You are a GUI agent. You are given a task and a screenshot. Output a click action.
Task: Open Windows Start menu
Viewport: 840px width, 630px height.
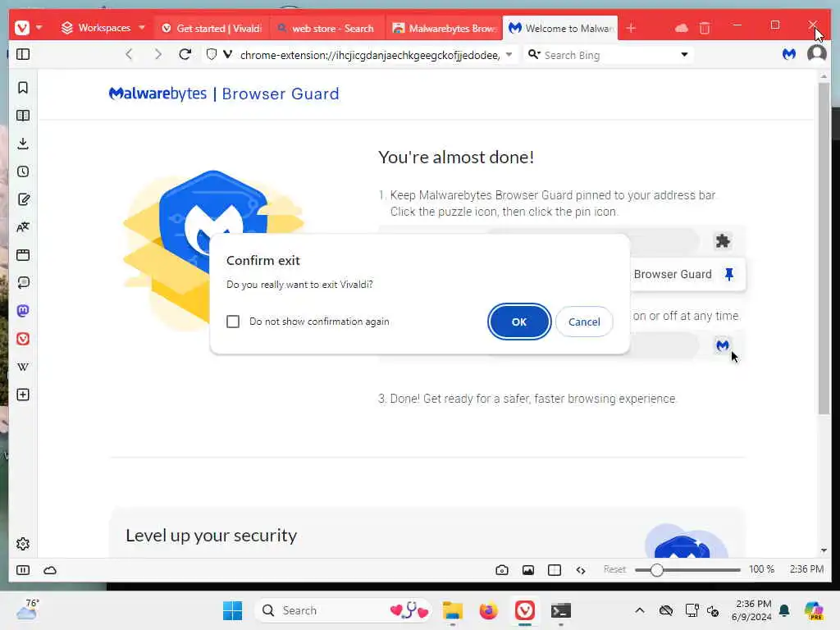click(232, 610)
